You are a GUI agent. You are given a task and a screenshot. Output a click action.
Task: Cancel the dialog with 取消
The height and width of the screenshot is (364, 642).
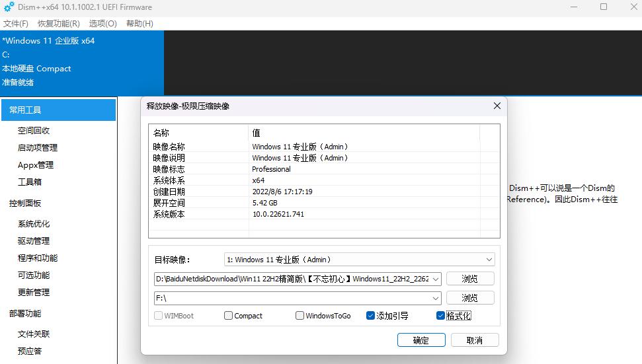(475, 340)
